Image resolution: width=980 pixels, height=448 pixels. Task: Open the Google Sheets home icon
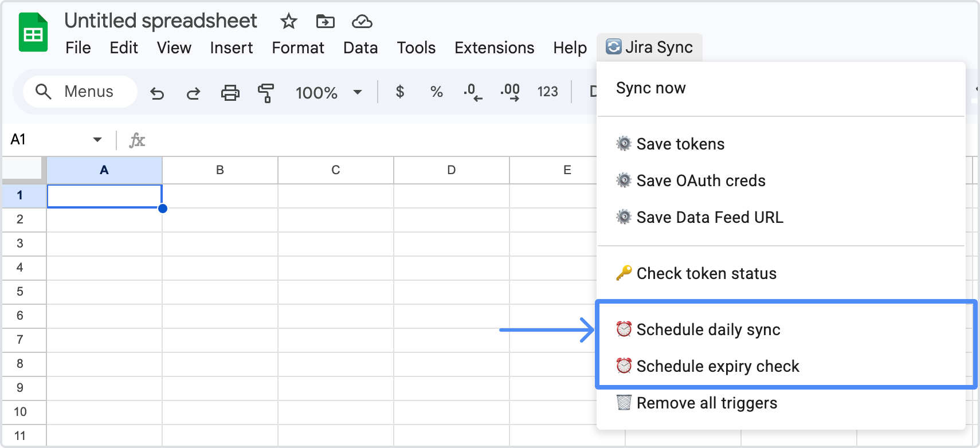pos(33,33)
